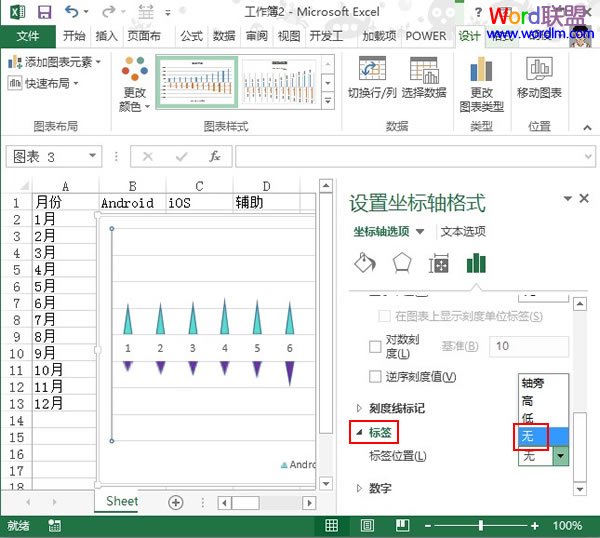600x538 pixels.
Task: Switch to the 公式 ribbon tab
Action: (191, 36)
